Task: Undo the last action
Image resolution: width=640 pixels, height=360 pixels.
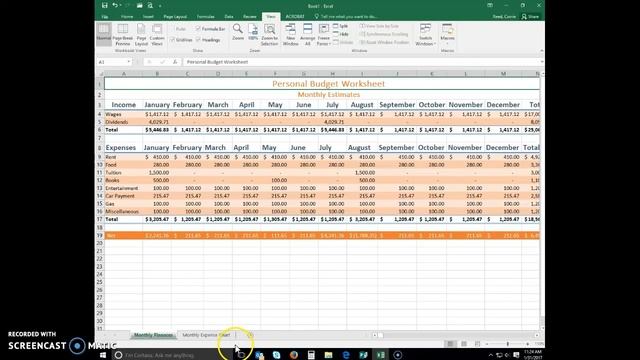Action: 115,6
